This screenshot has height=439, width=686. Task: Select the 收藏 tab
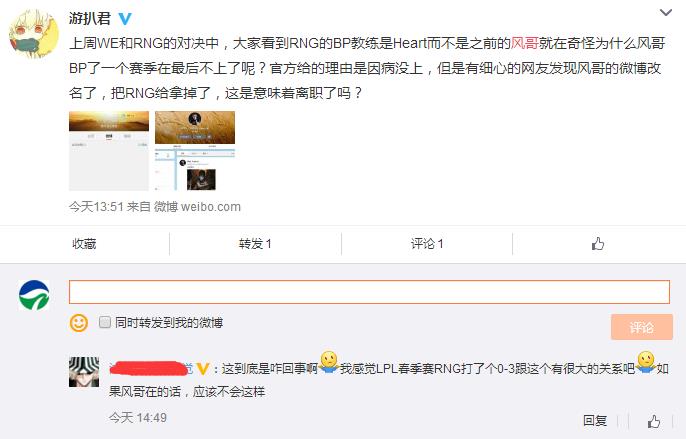tap(84, 244)
